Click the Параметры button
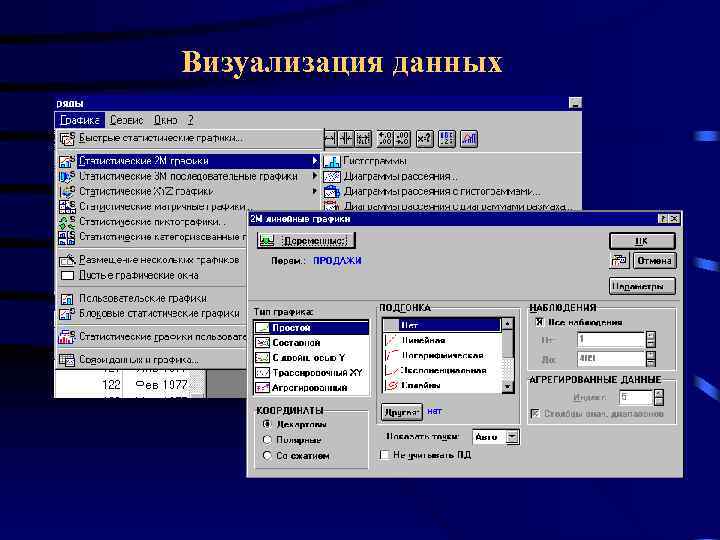 (x=642, y=286)
